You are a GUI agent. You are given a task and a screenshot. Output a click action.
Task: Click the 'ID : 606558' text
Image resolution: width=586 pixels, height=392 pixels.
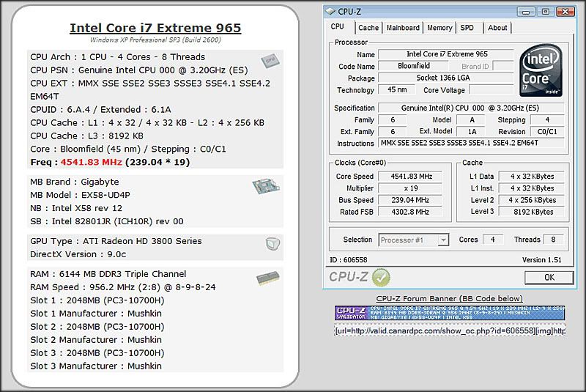pyautogui.click(x=349, y=259)
